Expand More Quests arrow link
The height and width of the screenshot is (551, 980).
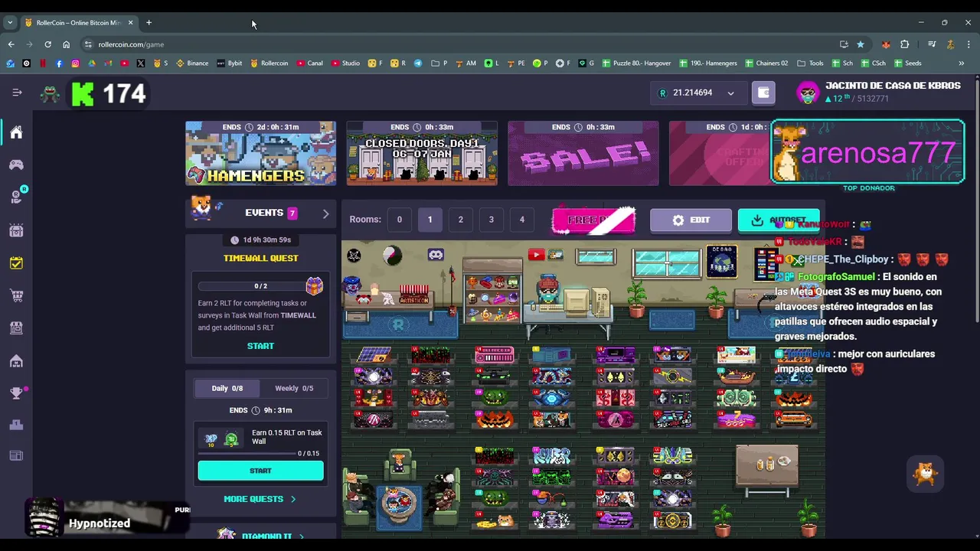coord(260,499)
